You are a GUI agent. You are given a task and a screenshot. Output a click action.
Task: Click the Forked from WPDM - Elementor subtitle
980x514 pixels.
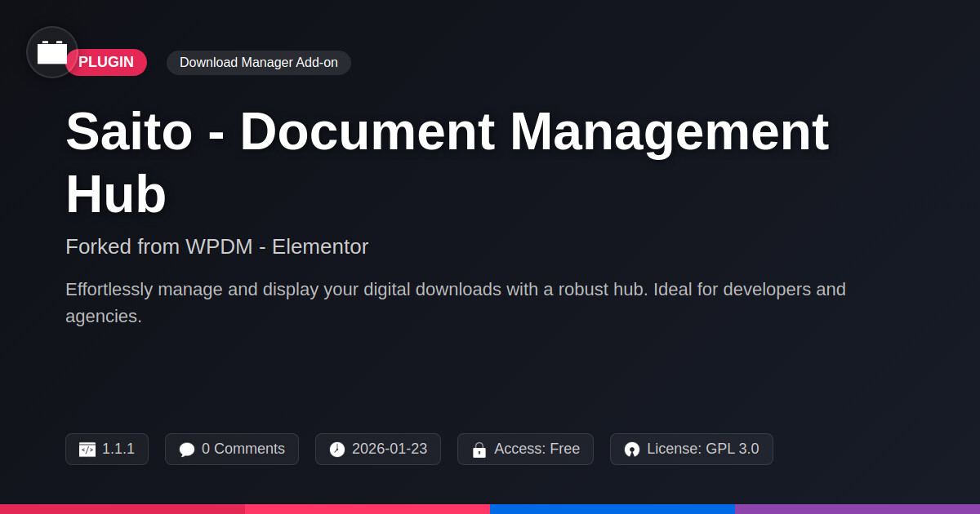216,246
